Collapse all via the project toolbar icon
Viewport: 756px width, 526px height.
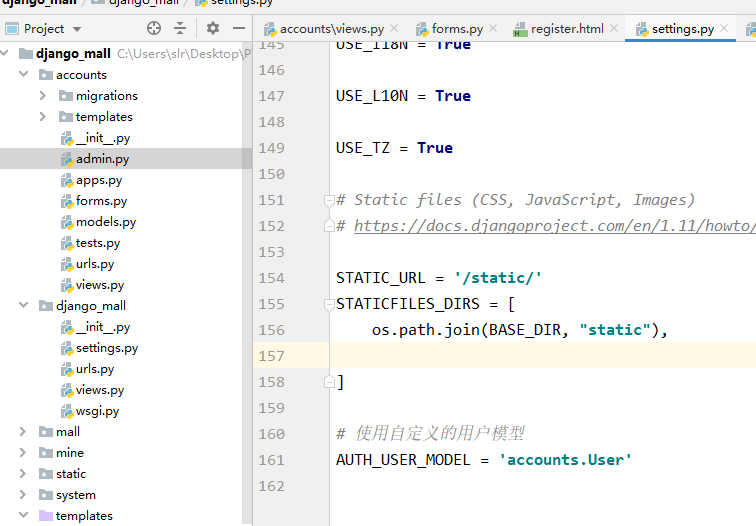[180, 28]
